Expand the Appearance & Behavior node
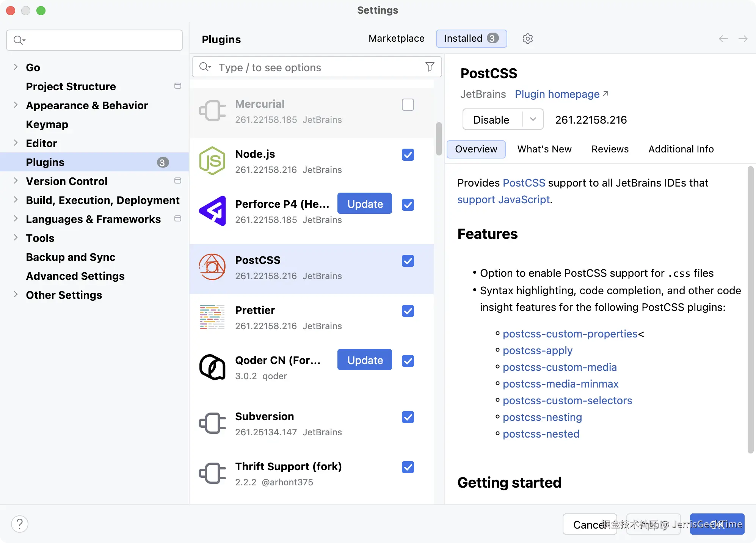756x543 pixels. click(16, 105)
